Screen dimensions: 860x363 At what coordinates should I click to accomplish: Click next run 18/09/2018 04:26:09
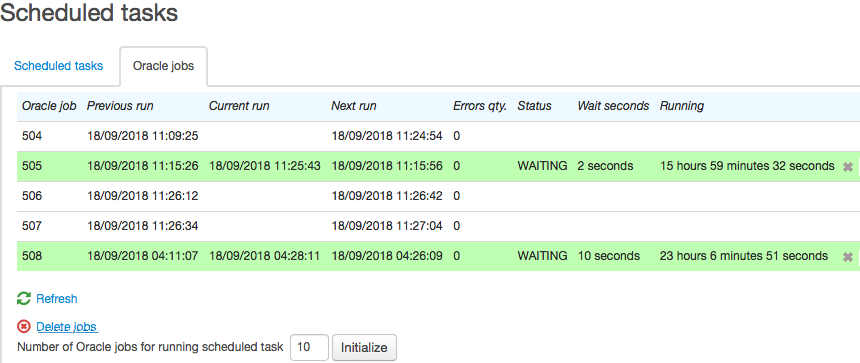[387, 256]
